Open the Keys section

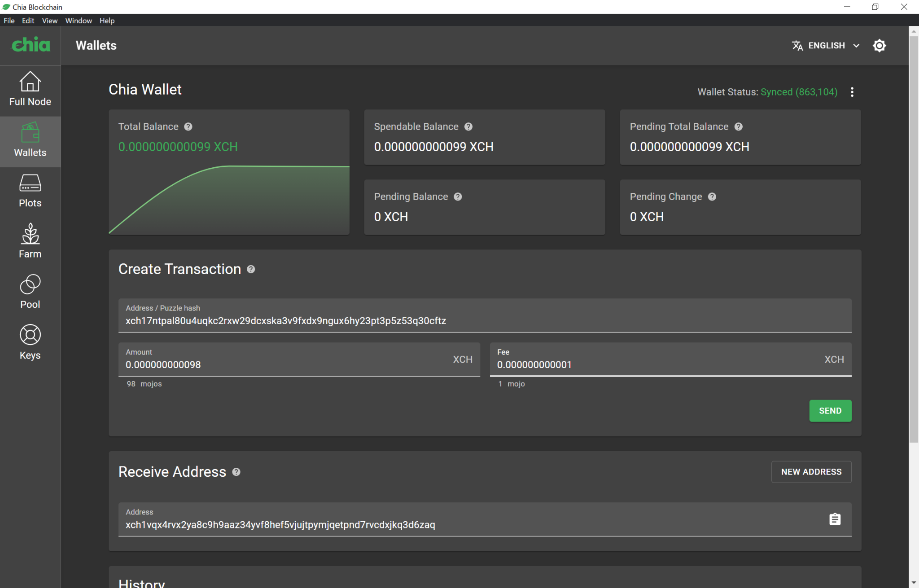pos(30,343)
